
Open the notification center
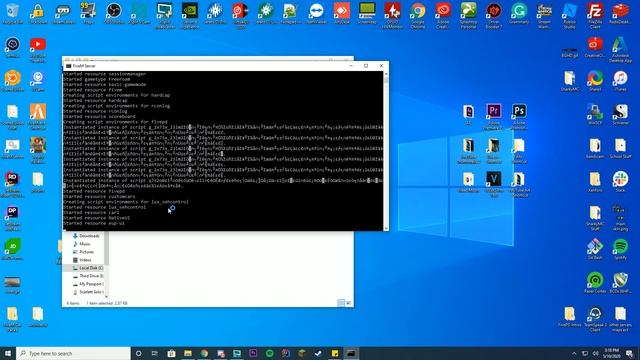tap(629, 353)
